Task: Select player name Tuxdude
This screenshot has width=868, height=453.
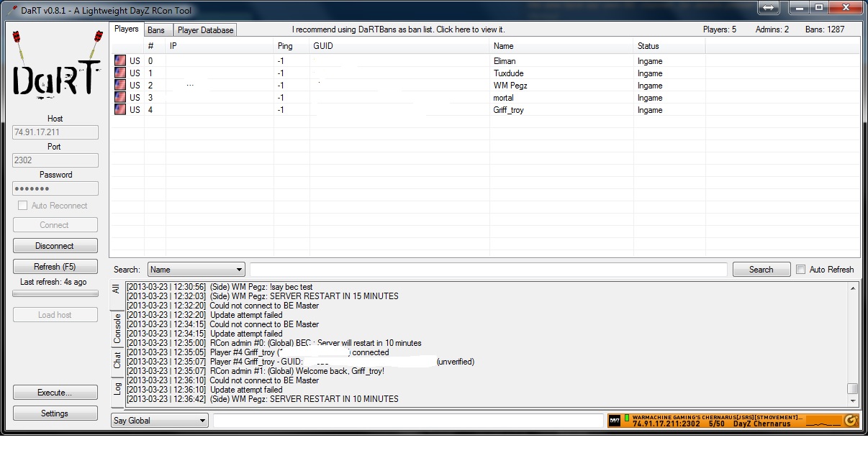Action: click(x=509, y=73)
